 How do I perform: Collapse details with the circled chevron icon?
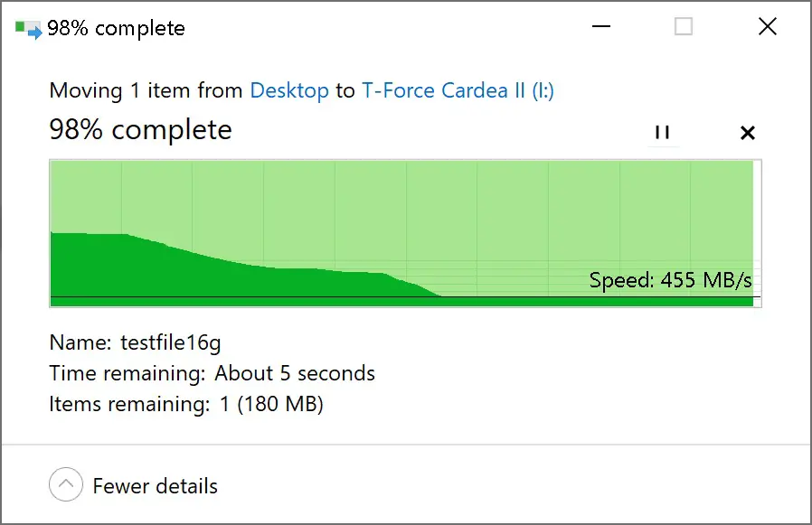[66, 485]
